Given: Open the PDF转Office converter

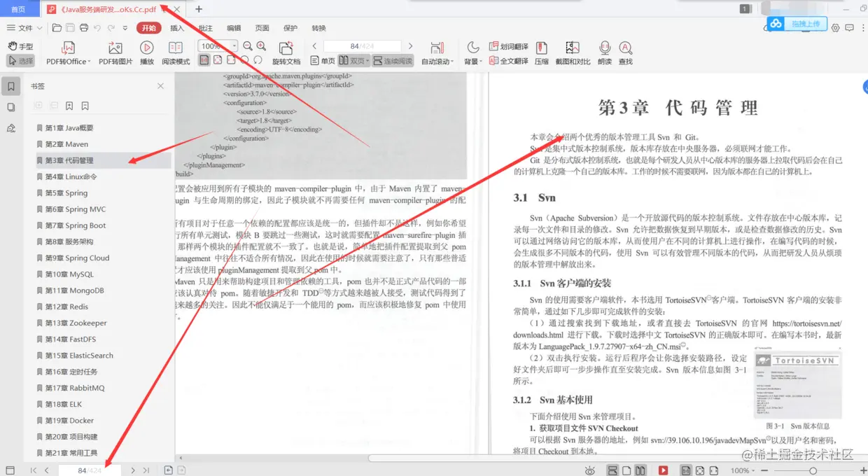Looking at the screenshot, I should click(x=68, y=53).
